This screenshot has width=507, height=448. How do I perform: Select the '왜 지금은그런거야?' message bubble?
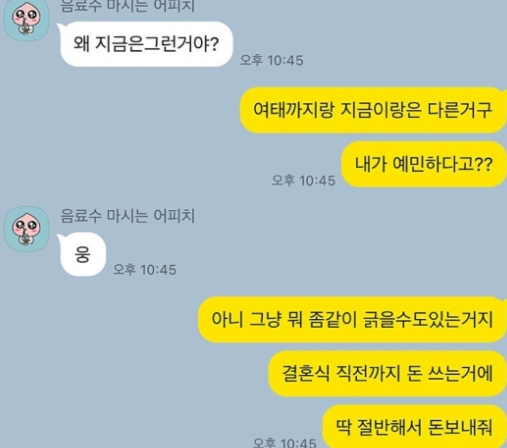(146, 44)
